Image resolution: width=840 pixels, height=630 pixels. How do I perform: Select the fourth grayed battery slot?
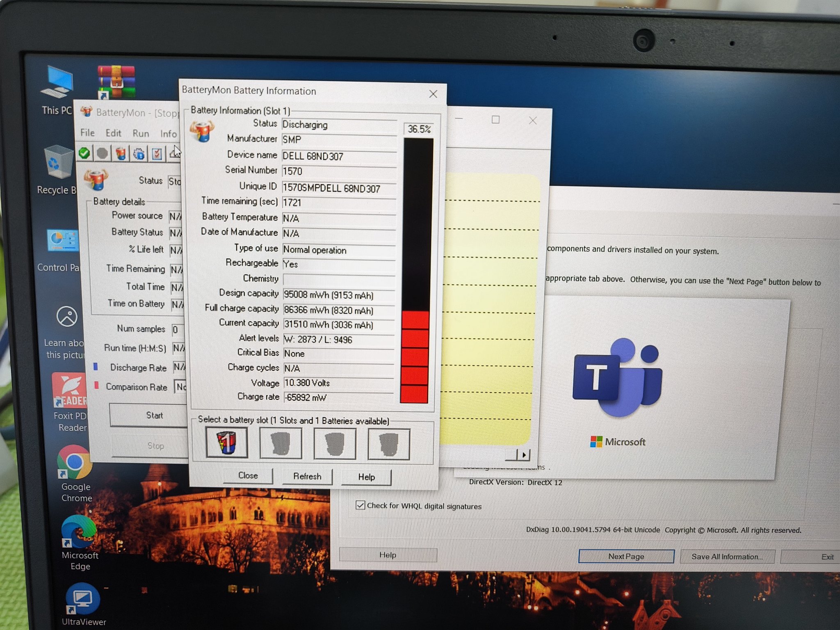(x=389, y=444)
